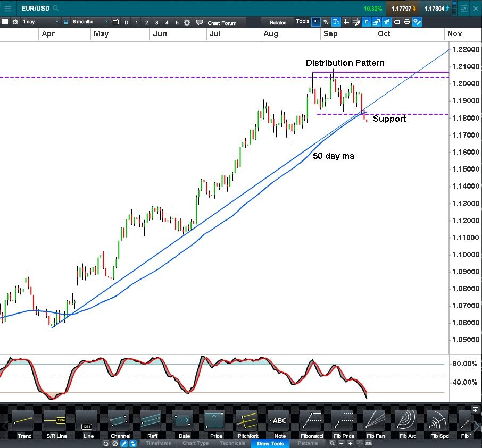This screenshot has width=482, height=448.
Task: Pop out the chart into new window
Action: click(464, 9)
